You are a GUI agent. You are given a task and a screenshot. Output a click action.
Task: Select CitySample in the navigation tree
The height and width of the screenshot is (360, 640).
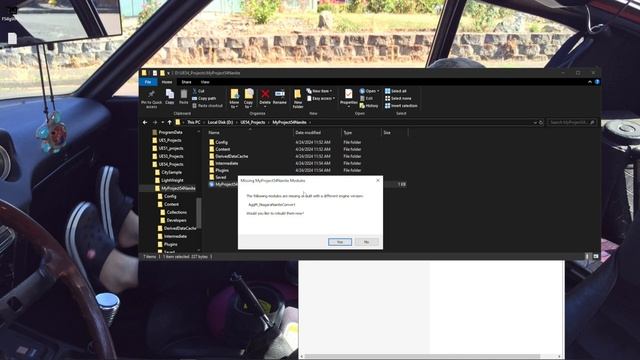point(171,172)
